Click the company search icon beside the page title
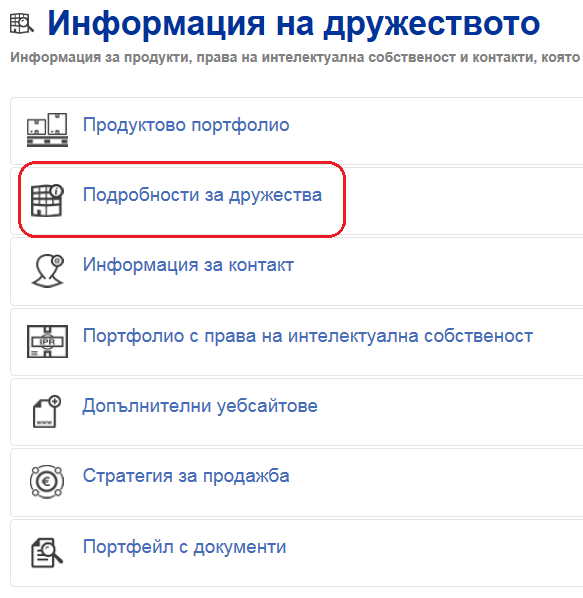 click(21, 24)
